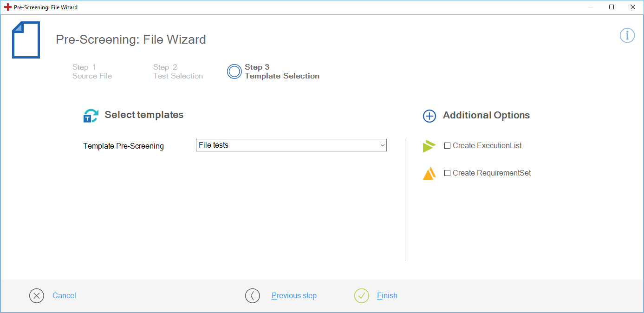Click the Cancel link

coord(64,296)
